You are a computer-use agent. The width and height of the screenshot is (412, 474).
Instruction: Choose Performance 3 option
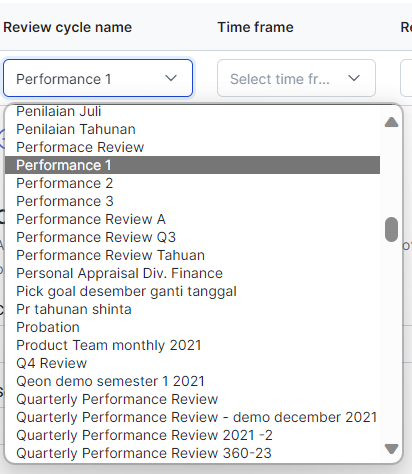(192, 201)
